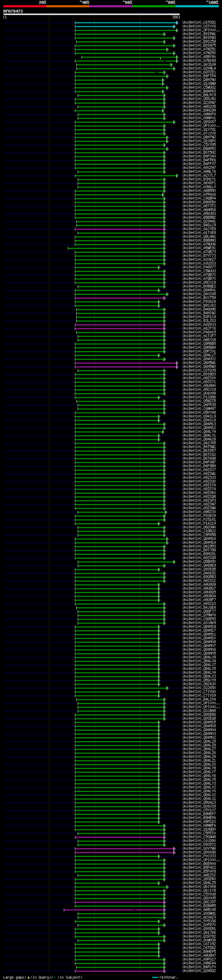Select the BP079473 query name label
The width and height of the screenshot is (222, 980).
[x=13, y=11]
